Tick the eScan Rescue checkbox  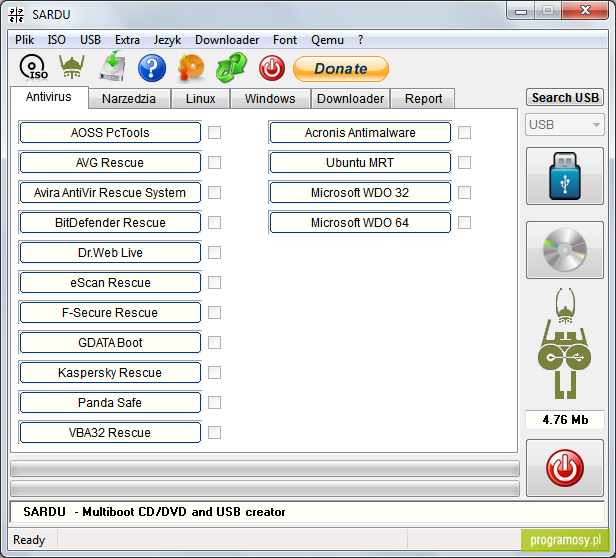[214, 283]
